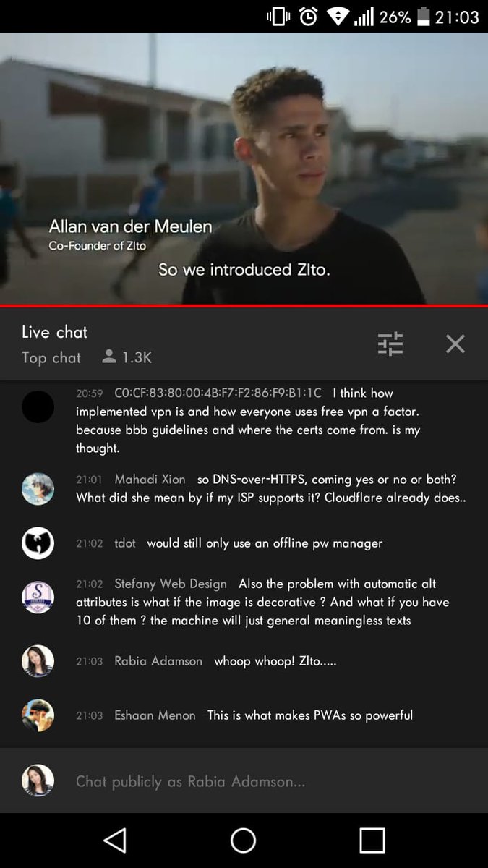Close the live chat panel
Screen dimensions: 488x868
(x=455, y=344)
